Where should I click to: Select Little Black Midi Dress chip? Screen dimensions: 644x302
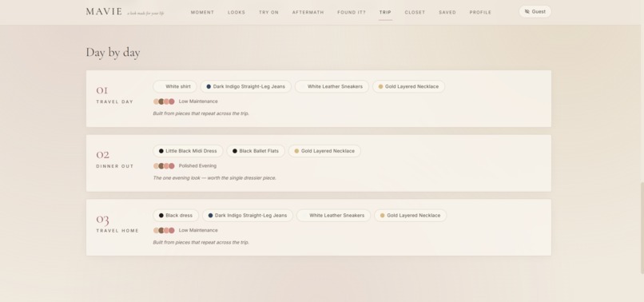coord(188,151)
